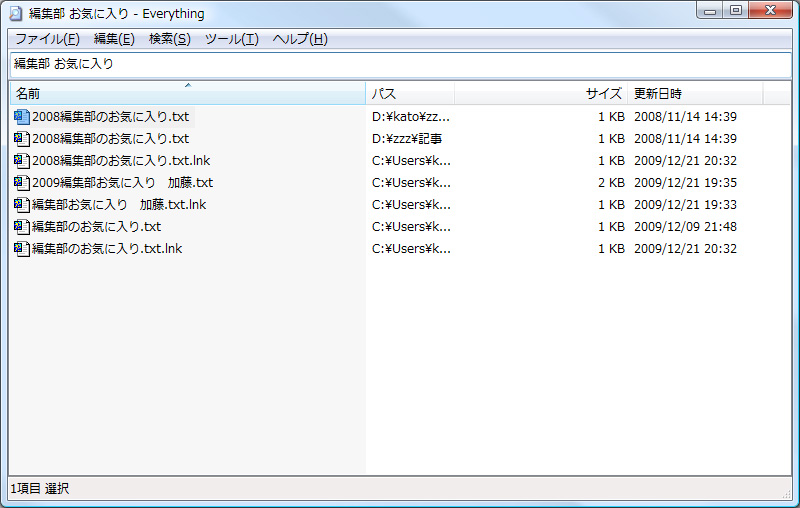Screen dimensions: 800x508
Task: Select 2008編集部のお気に入り.txt located in D:\zzz\記事
Action: coord(110,139)
